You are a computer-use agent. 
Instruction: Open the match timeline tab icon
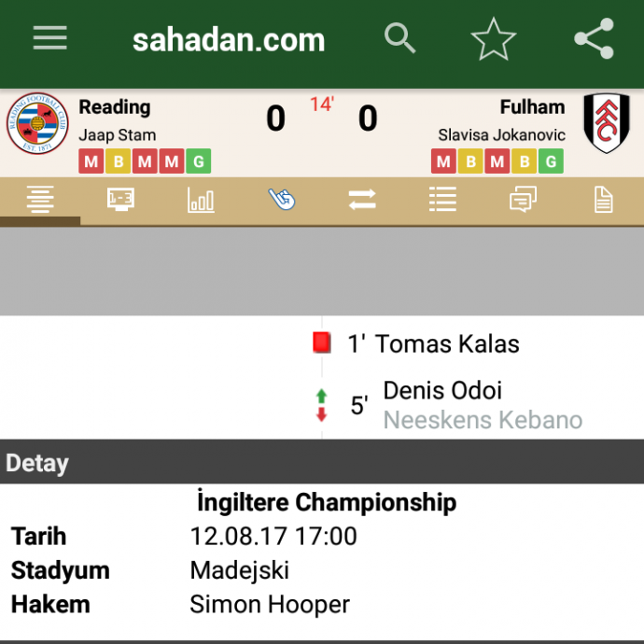pyautogui.click(x=40, y=200)
